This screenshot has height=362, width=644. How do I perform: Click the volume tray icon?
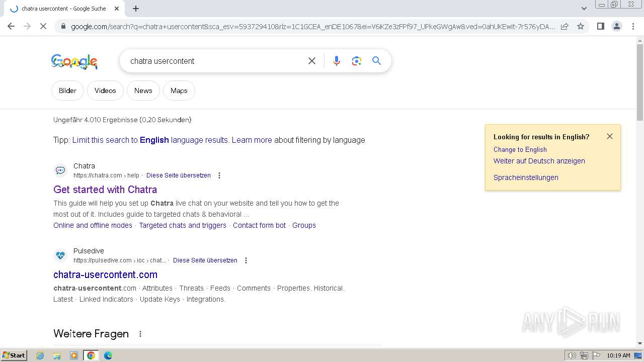click(572, 355)
